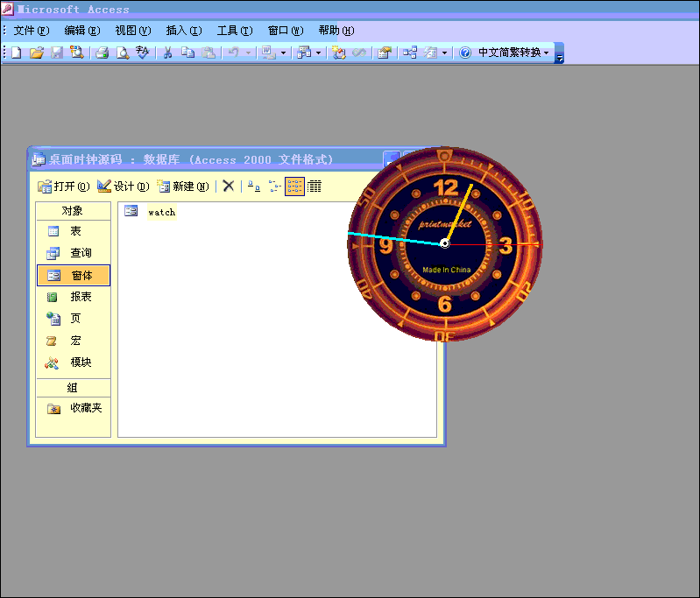Click the Print toolbar icon
700x598 pixels.
(x=103, y=53)
